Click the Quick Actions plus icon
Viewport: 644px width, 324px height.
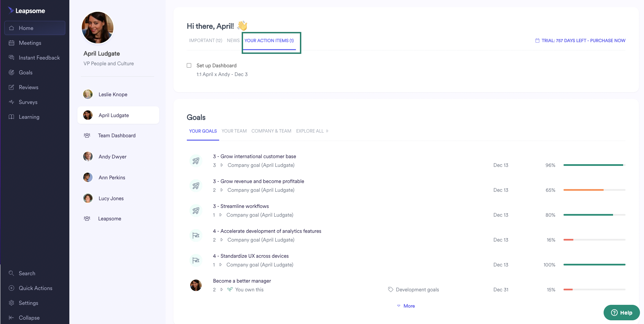11,288
